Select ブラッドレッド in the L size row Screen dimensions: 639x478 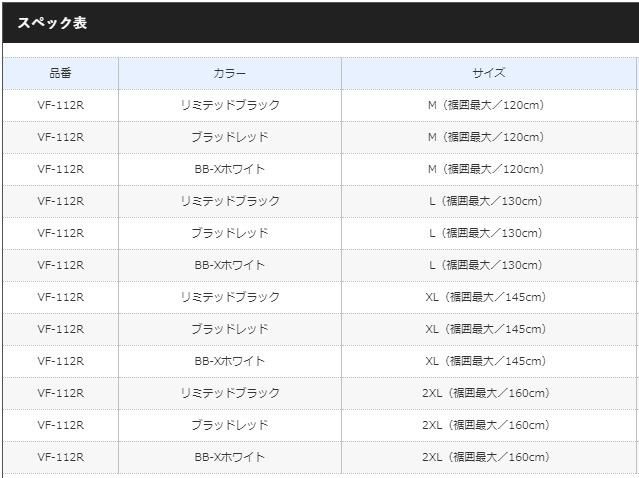pyautogui.click(x=229, y=233)
